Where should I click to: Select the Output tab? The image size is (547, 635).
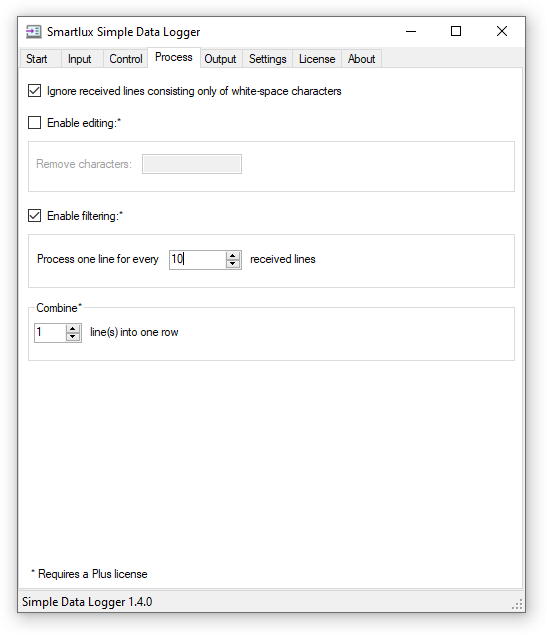pyautogui.click(x=220, y=59)
